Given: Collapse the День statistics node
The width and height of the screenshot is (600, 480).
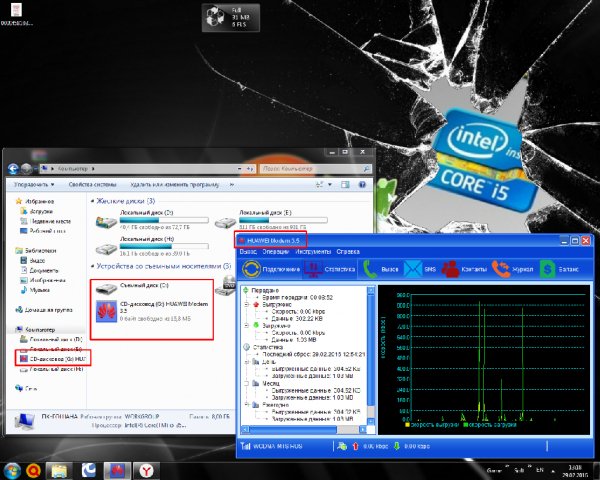Looking at the screenshot, I should (x=247, y=362).
